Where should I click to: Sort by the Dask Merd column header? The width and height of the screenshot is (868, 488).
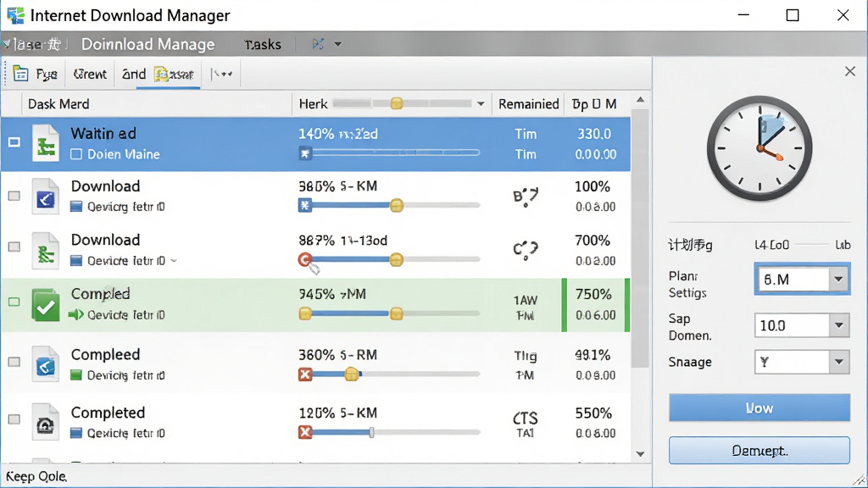coord(156,104)
